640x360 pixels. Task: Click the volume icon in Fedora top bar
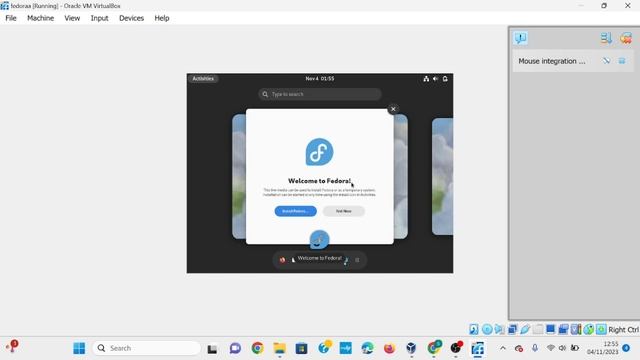[436, 79]
